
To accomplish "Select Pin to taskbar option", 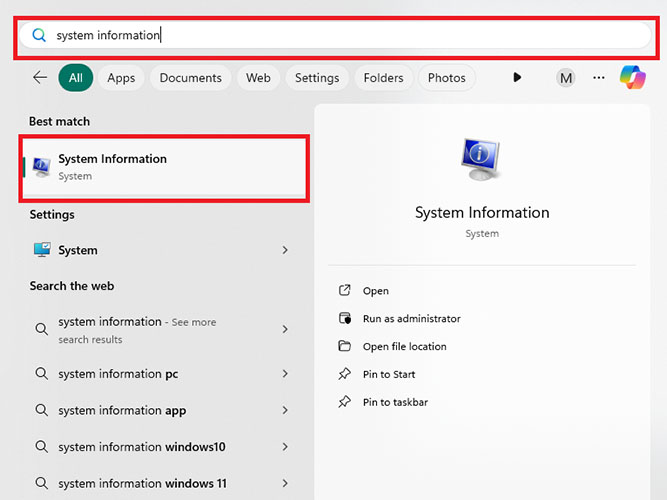I will [395, 403].
